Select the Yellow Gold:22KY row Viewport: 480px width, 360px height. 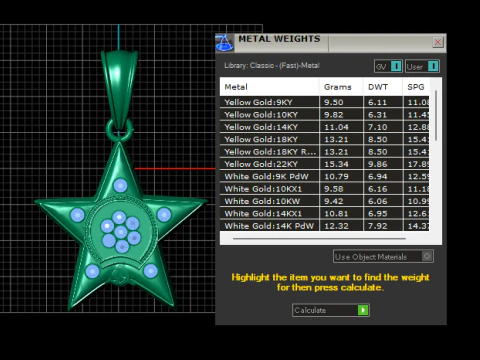tap(324, 164)
